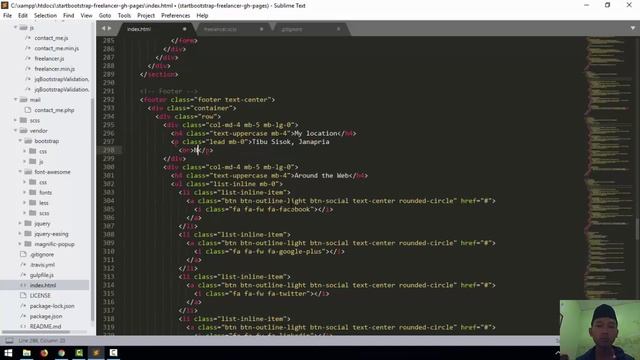
Task: Expand the magnific-popup folder
Action: 20,244
